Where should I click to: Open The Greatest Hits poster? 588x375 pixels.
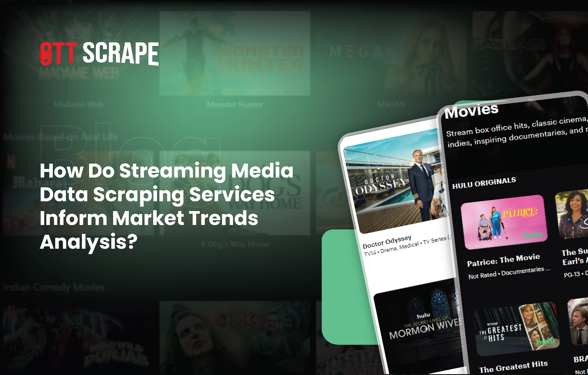pos(516,329)
